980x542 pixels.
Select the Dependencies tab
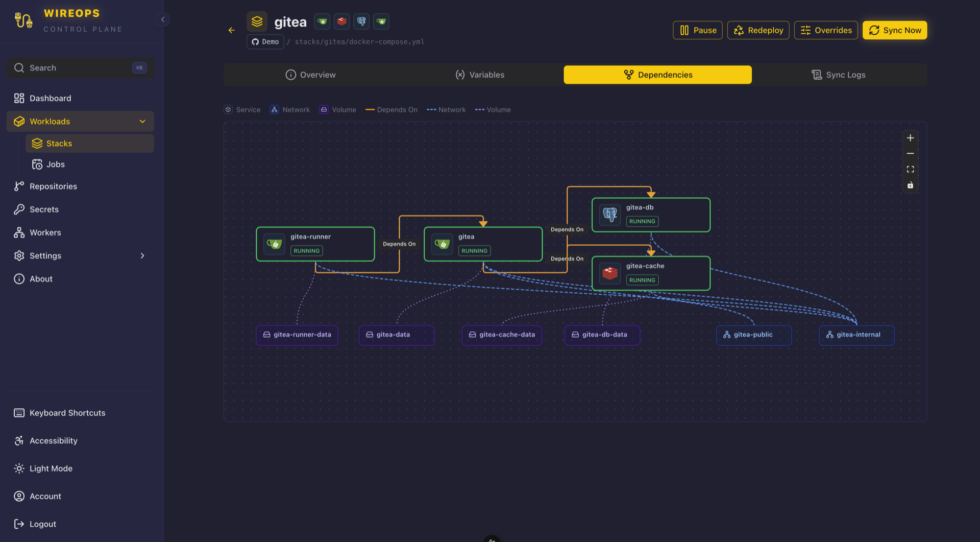(x=657, y=75)
